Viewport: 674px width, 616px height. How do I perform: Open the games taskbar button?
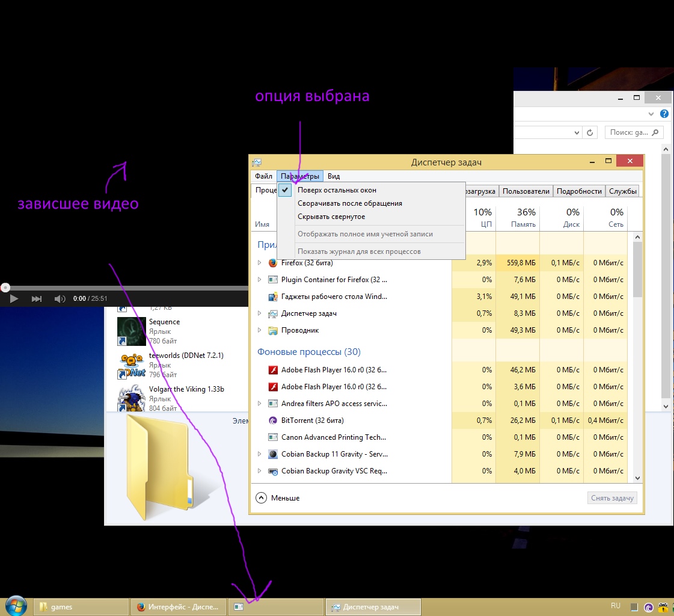[81, 607]
